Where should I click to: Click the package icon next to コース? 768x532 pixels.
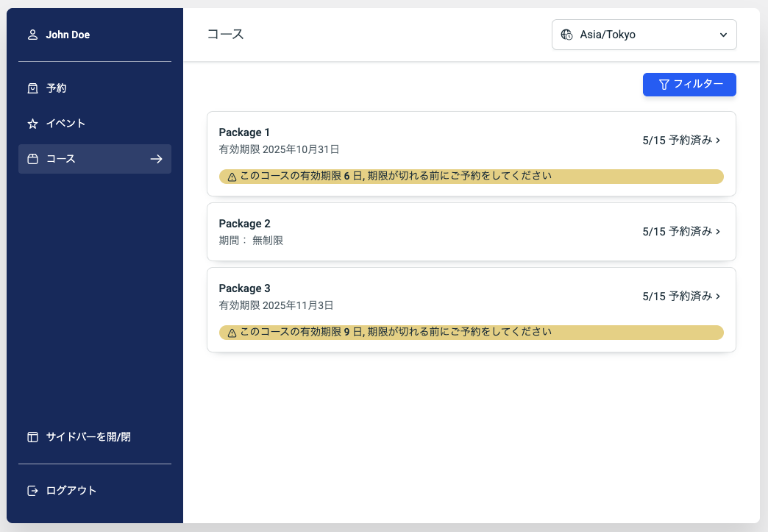pyautogui.click(x=32, y=159)
